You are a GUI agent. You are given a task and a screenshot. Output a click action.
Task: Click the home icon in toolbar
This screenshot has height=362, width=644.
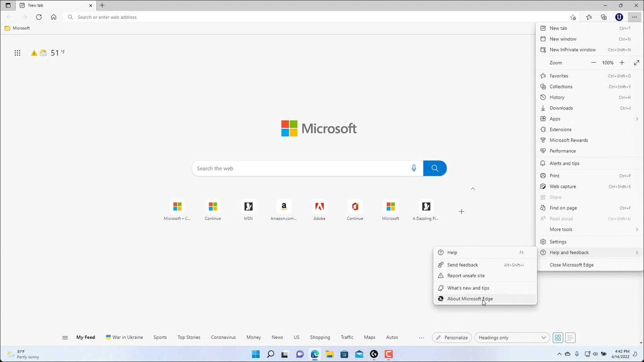coord(54,17)
